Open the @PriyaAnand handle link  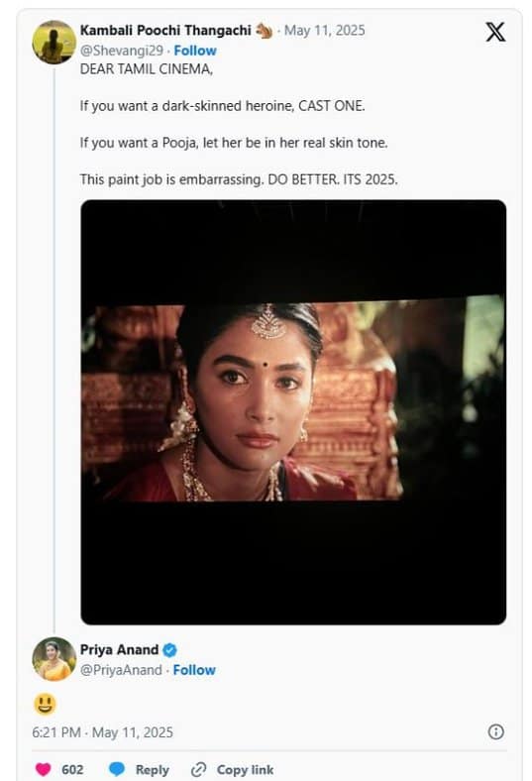tap(121, 670)
